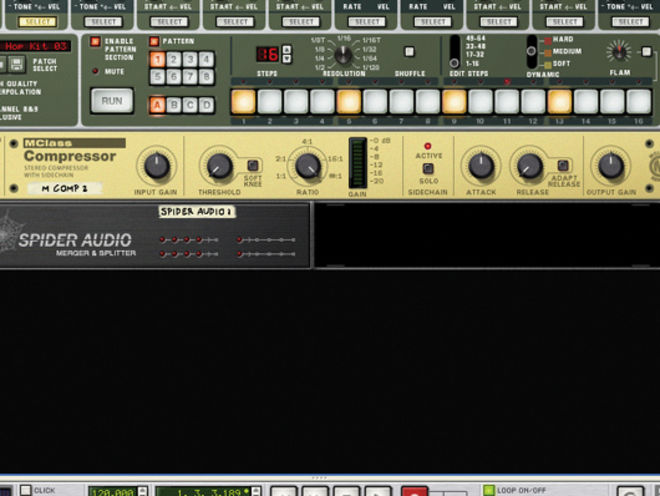The width and height of the screenshot is (660, 496).
Task: Toggle step 8 button
Action: (428, 101)
